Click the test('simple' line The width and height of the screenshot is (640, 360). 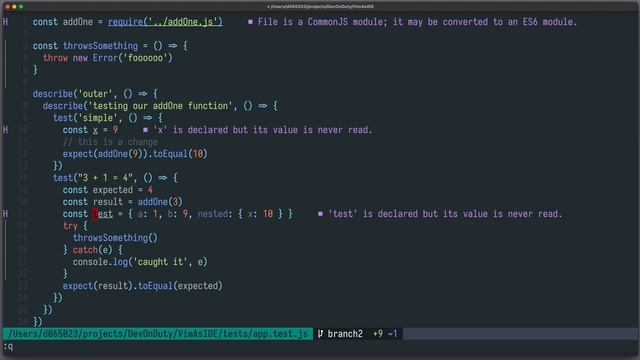[108, 118]
